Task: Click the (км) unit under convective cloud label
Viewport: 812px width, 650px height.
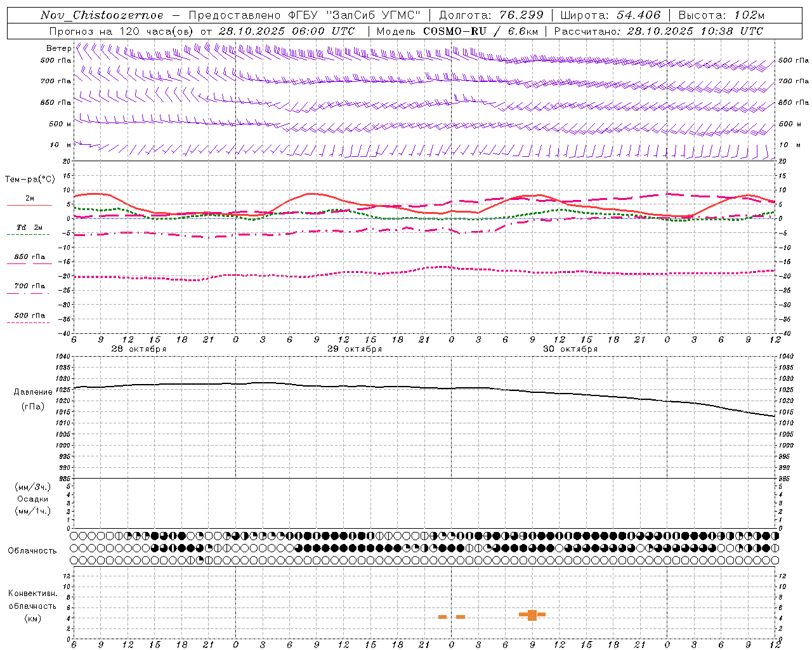Action: 33,618
